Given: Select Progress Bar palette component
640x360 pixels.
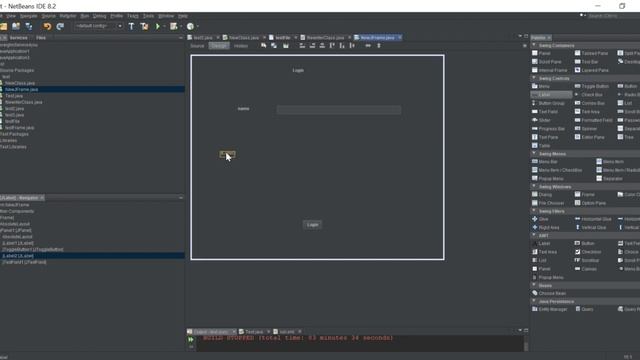Looking at the screenshot, I should (x=548, y=129).
